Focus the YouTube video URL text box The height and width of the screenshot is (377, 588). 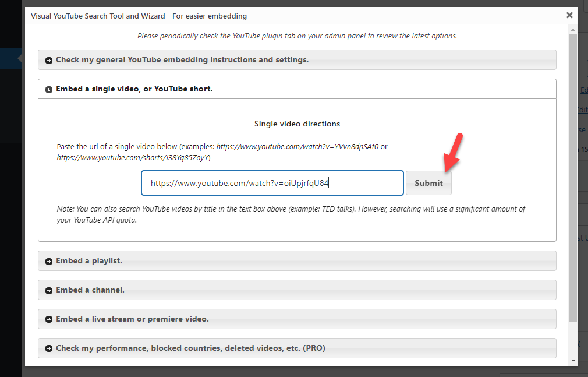coord(272,183)
